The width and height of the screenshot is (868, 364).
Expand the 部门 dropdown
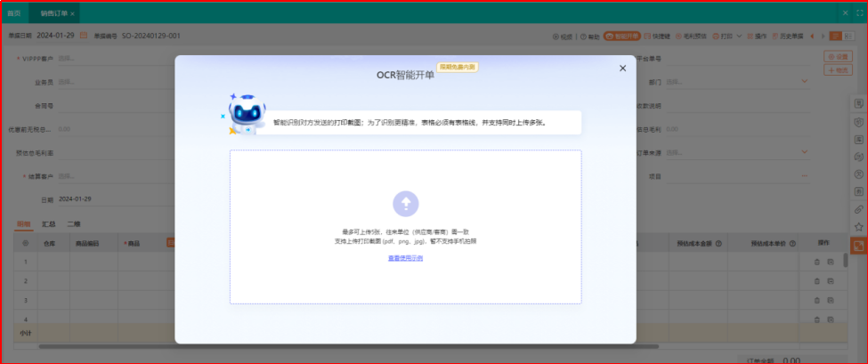(x=805, y=82)
